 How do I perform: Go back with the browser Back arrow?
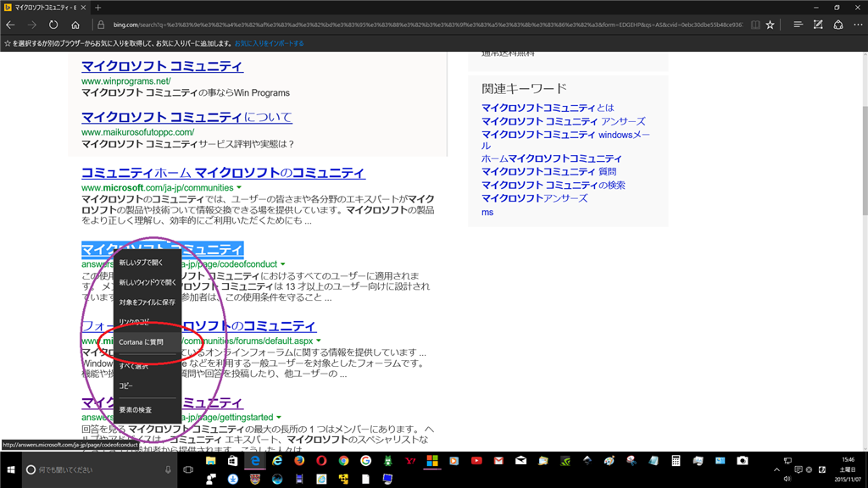click(x=10, y=25)
